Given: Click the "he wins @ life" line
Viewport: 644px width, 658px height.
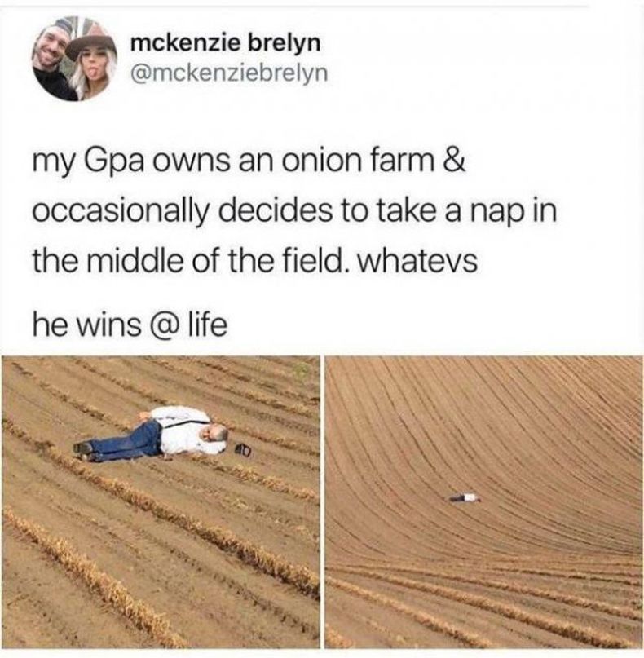Looking at the screenshot, I should (130, 325).
